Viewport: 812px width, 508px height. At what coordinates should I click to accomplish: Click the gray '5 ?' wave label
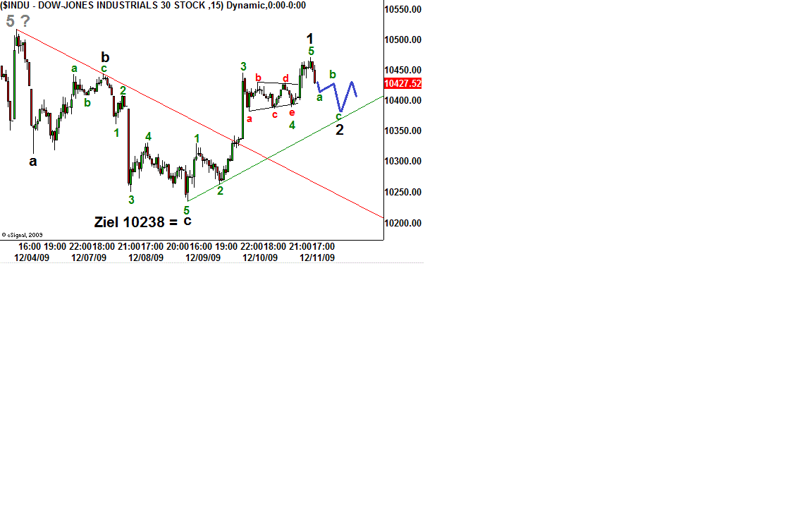[x=18, y=21]
